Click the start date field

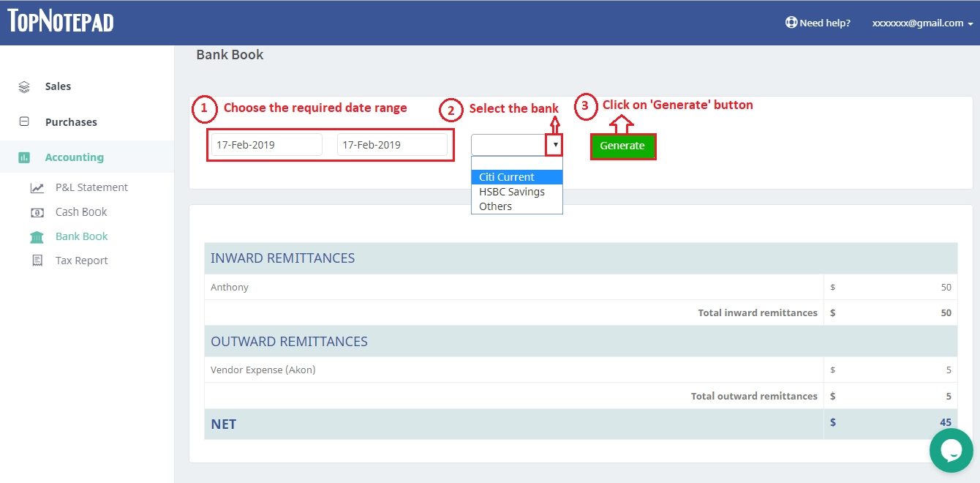(x=267, y=145)
